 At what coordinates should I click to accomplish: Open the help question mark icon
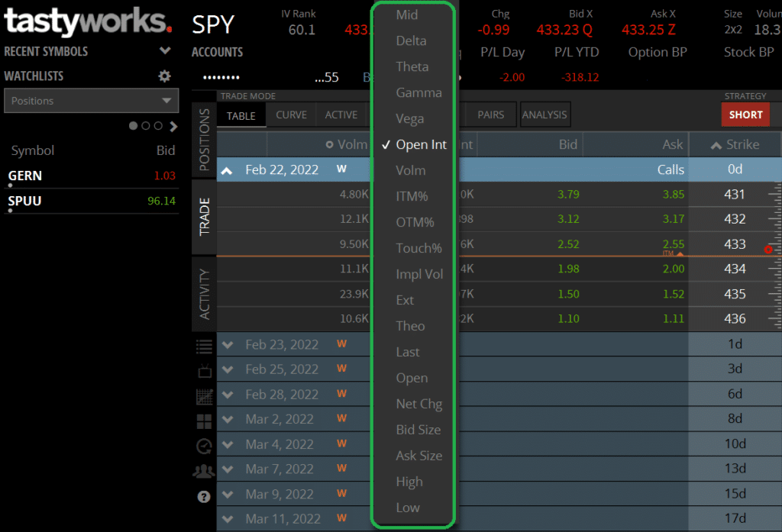[203, 497]
